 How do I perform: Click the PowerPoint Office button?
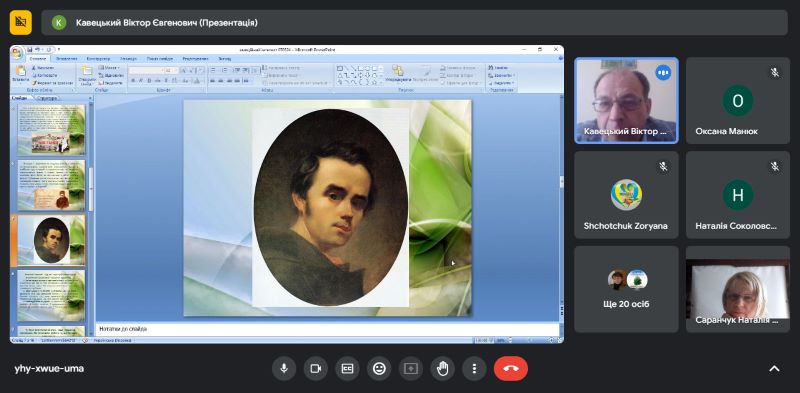tap(16, 52)
